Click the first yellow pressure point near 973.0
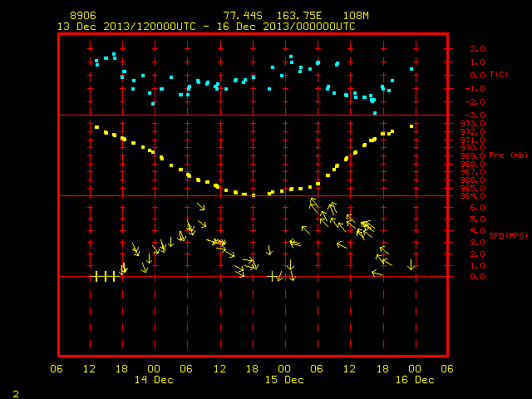The width and height of the screenshot is (532, 399). pyautogui.click(x=96, y=127)
